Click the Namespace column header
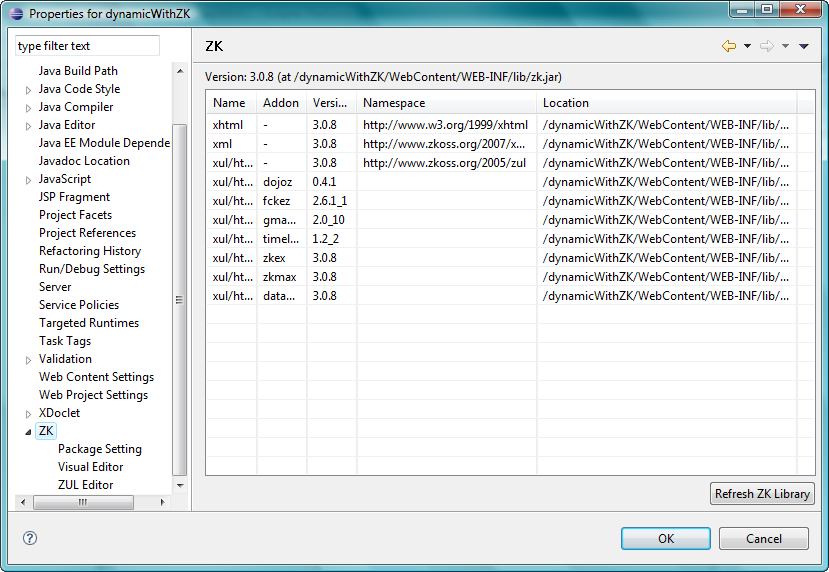Image resolution: width=829 pixels, height=572 pixels. coord(446,103)
